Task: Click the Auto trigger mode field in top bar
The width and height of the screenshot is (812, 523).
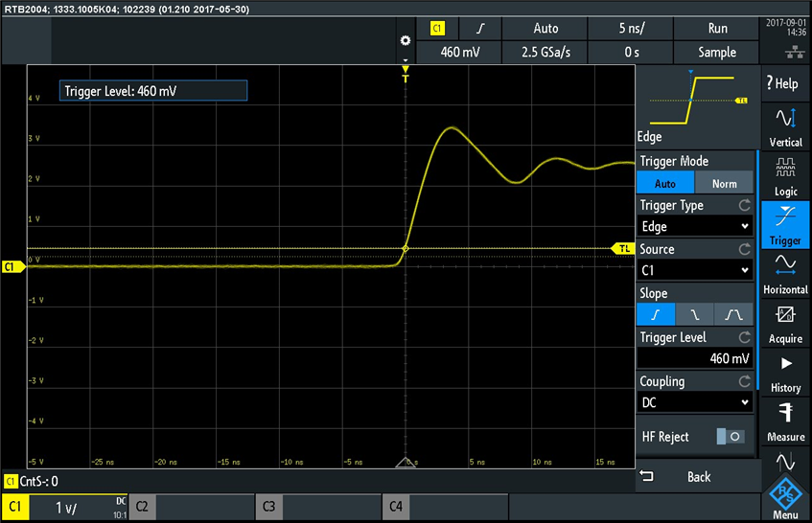Action: [545, 29]
